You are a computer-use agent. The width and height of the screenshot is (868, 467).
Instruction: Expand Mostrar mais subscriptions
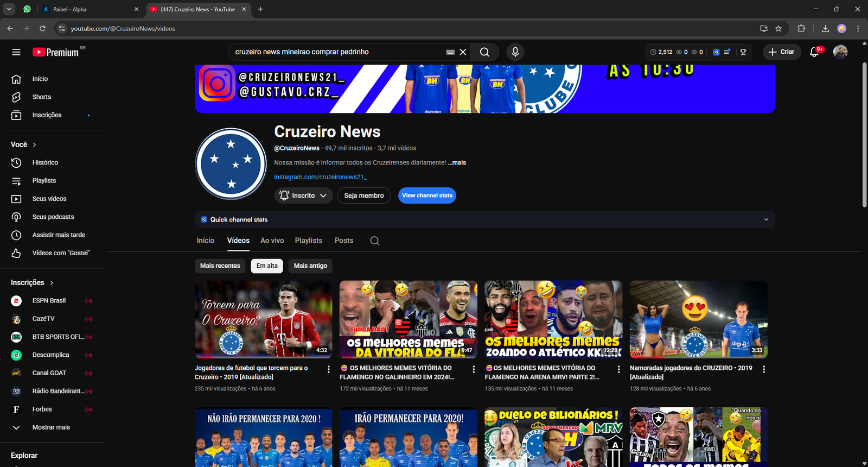(52, 427)
